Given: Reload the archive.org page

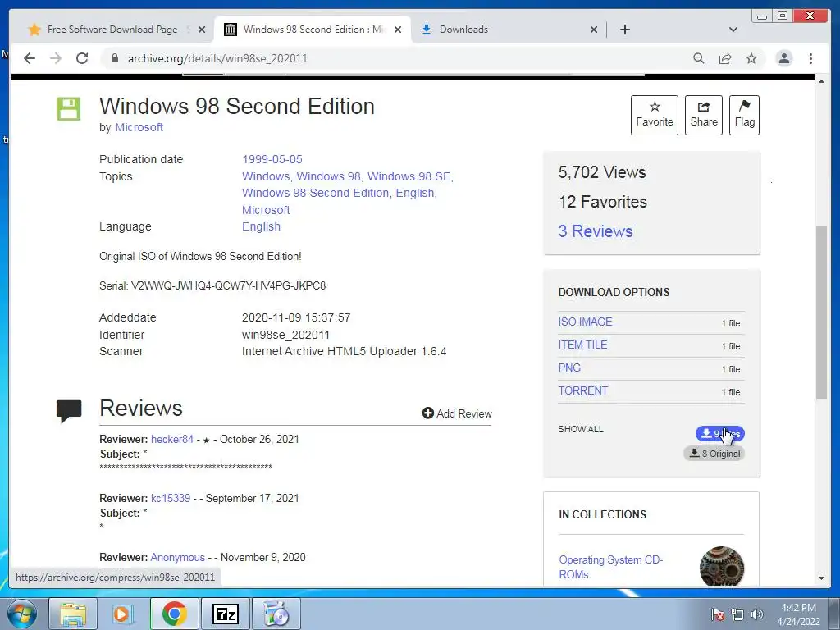Looking at the screenshot, I should point(82,58).
